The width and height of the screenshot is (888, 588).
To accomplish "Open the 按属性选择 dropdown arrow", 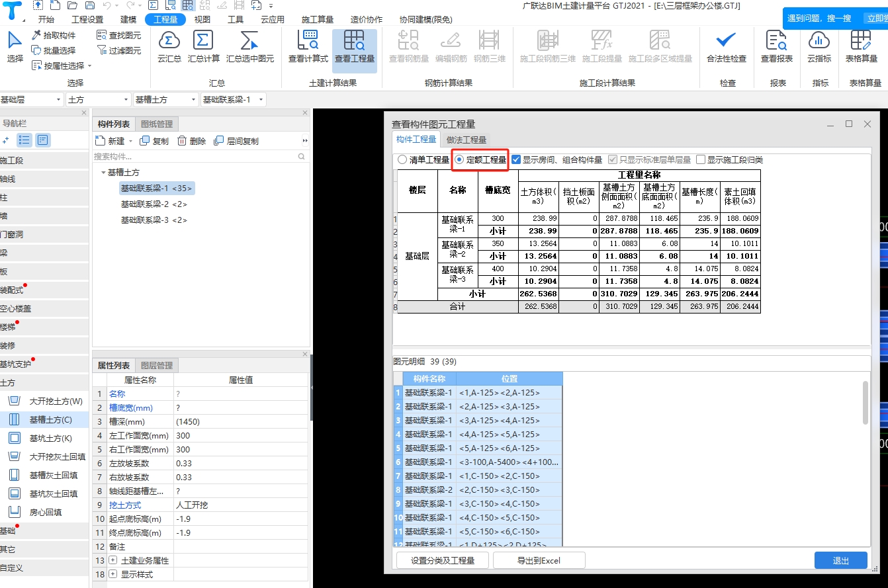I will pyautogui.click(x=90, y=66).
